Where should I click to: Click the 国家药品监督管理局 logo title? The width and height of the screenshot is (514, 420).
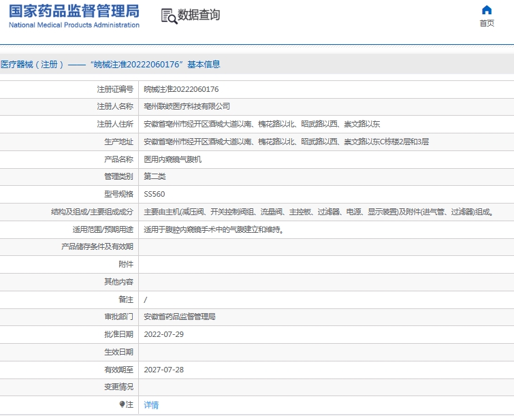74,11
